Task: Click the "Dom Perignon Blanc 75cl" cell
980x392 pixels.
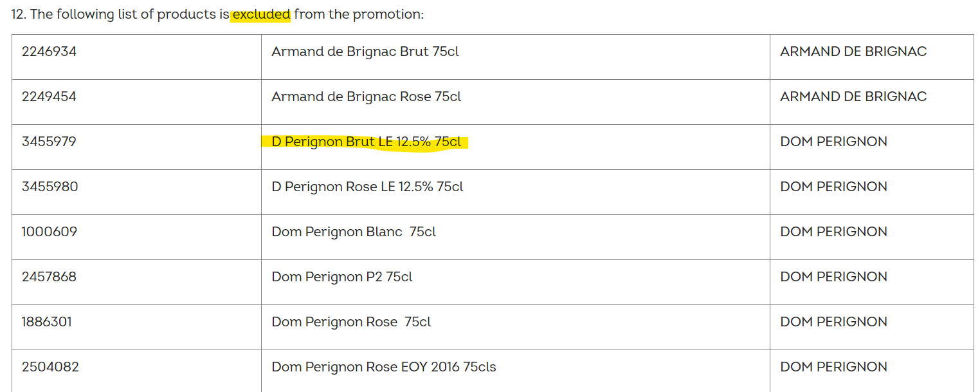Action: click(x=354, y=232)
